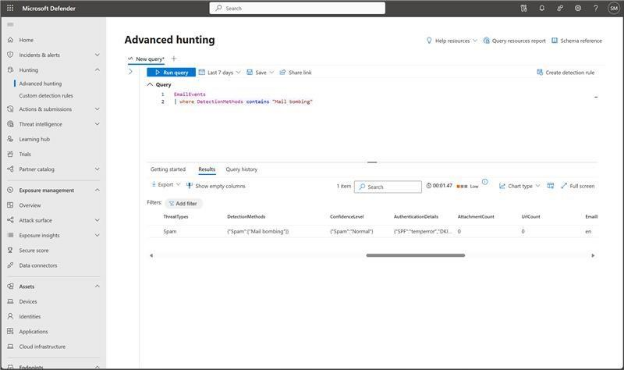
Task: Expand Incidents & alerts section
Action: [x=97, y=55]
